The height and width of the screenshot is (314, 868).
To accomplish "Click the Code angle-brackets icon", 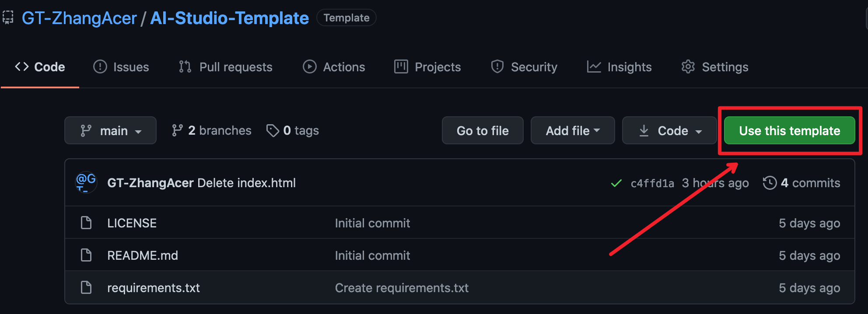I will click(x=22, y=66).
